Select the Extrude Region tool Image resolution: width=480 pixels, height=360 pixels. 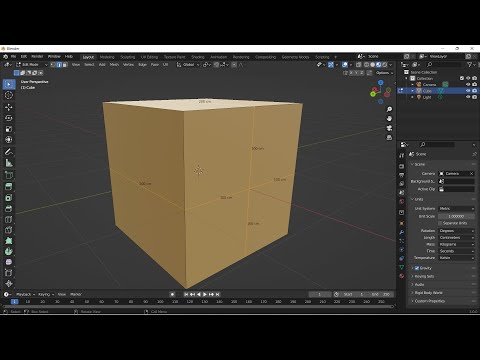9,186
